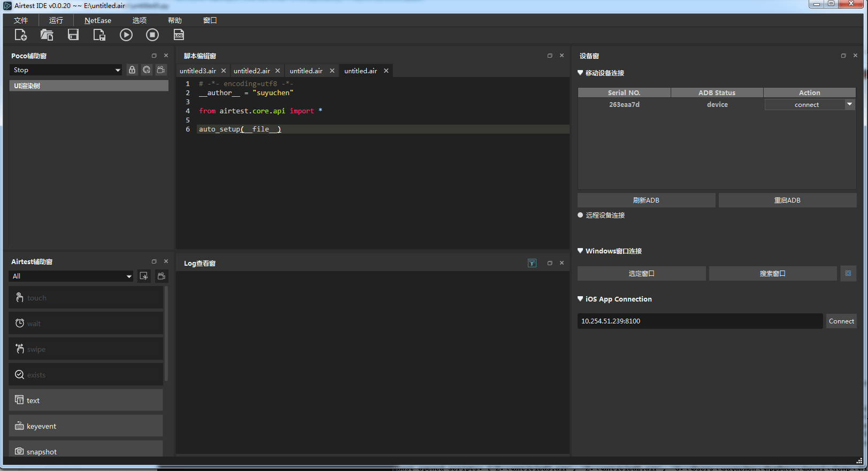The height and width of the screenshot is (471, 868).
Task: Close the untitled2.air tab
Action: 278,71
